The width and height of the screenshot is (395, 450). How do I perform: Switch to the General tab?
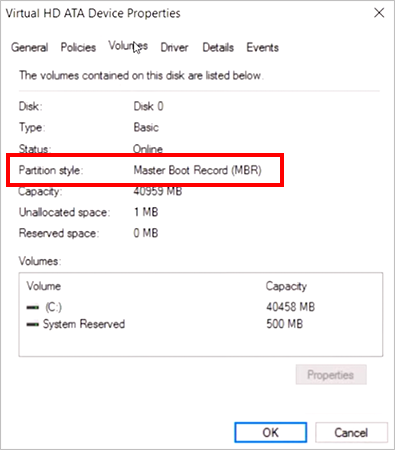[30, 47]
